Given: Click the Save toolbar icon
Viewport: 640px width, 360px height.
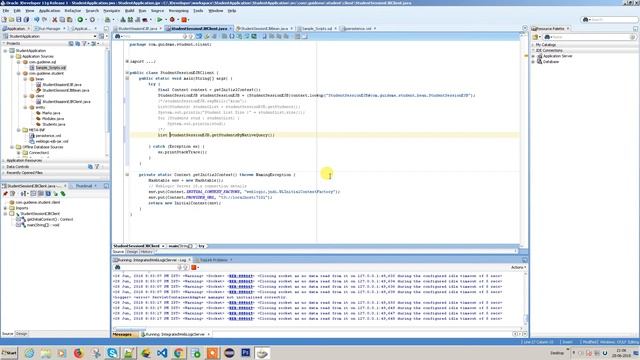Looking at the screenshot, I should 19,20.
